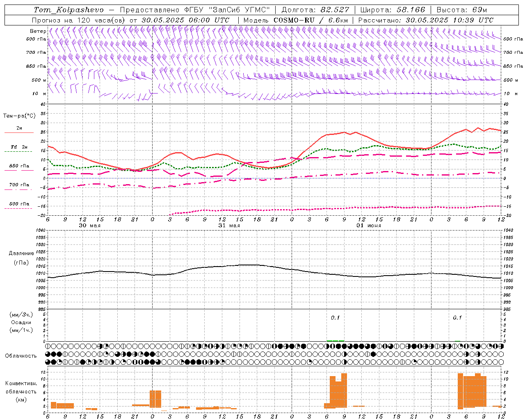Select the "31 мая" date label
525x420 pixels.
pos(229,226)
